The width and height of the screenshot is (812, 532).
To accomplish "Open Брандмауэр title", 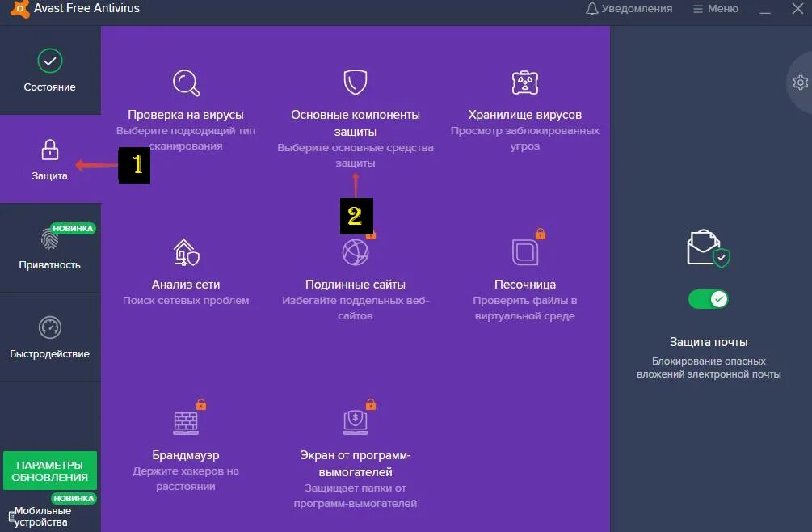I will (x=185, y=455).
